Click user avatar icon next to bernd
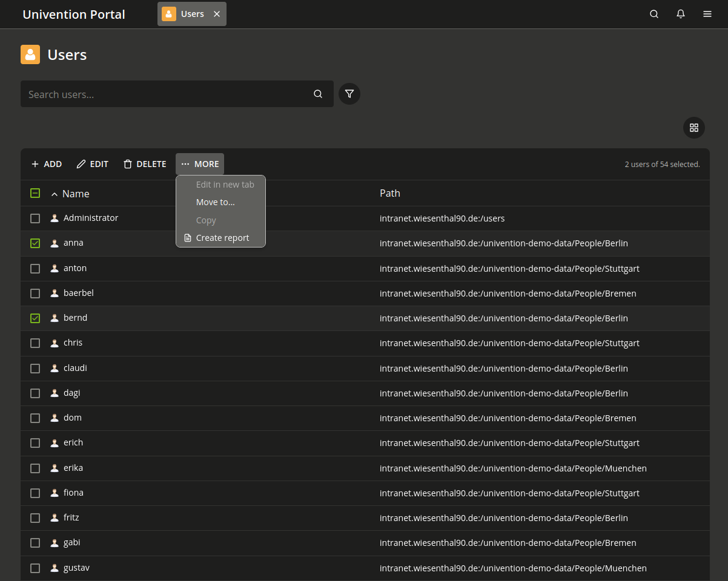Viewport: 728px width, 581px height. coord(55,318)
